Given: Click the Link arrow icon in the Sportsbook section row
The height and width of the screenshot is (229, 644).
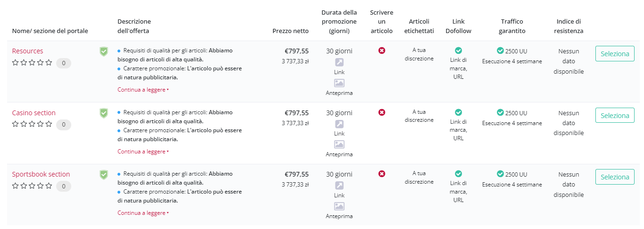Looking at the screenshot, I should (x=339, y=186).
